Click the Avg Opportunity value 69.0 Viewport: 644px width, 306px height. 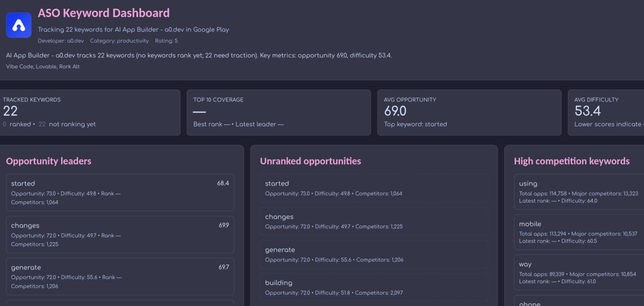pos(396,111)
